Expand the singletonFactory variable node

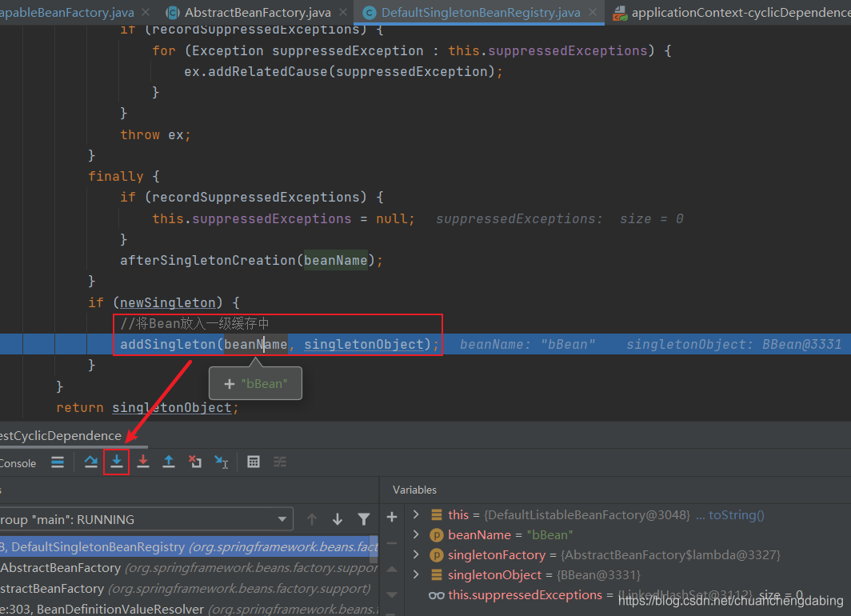pyautogui.click(x=416, y=554)
